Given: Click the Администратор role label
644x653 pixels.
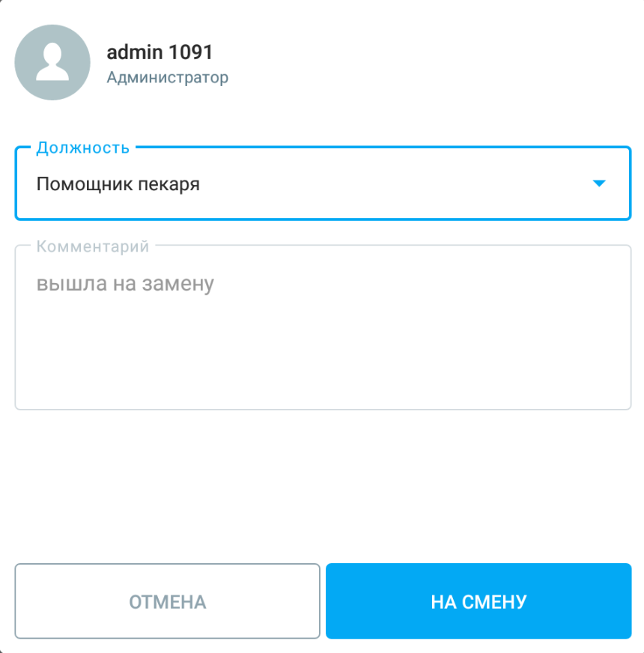Looking at the screenshot, I should 168,77.
